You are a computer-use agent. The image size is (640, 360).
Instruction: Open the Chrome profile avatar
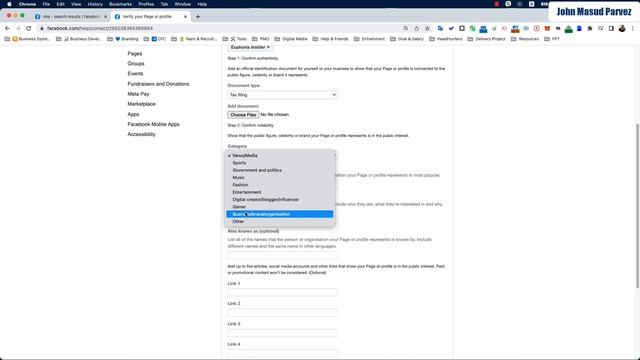622,29
